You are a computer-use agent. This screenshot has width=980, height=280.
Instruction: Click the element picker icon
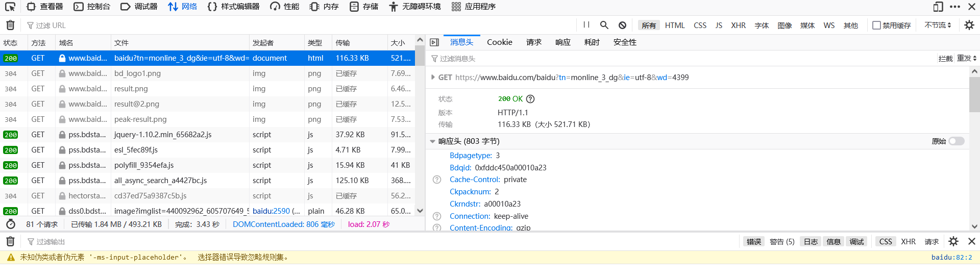click(x=10, y=7)
